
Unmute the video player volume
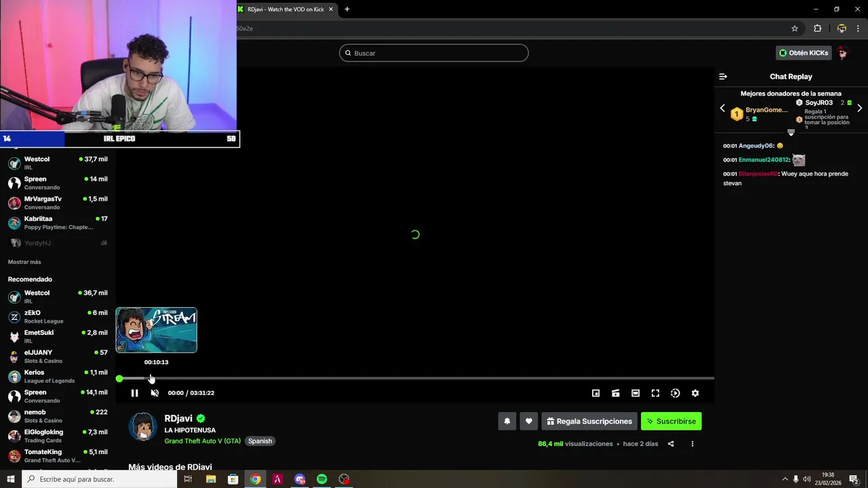[155, 393]
